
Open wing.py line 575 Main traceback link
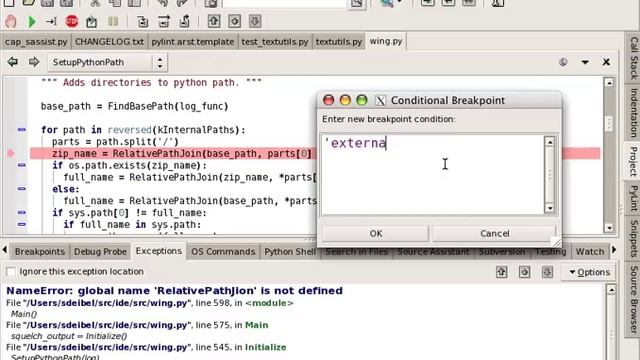[x=137, y=325]
